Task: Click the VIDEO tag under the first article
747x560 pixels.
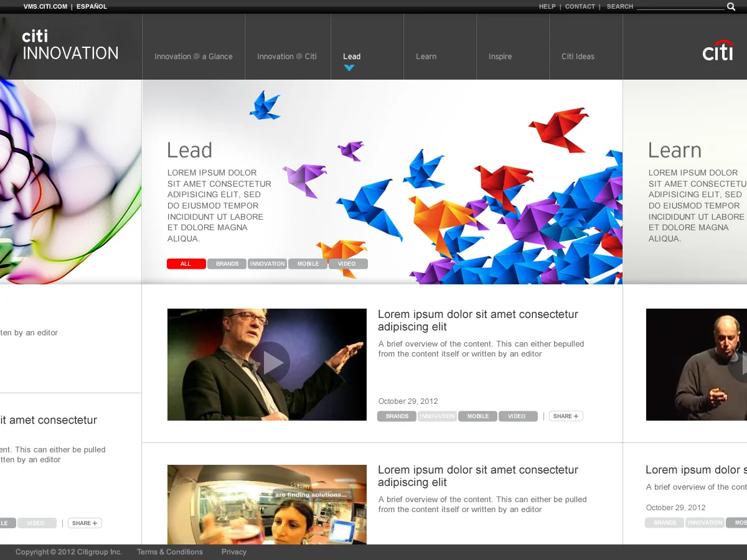Action: [x=518, y=416]
